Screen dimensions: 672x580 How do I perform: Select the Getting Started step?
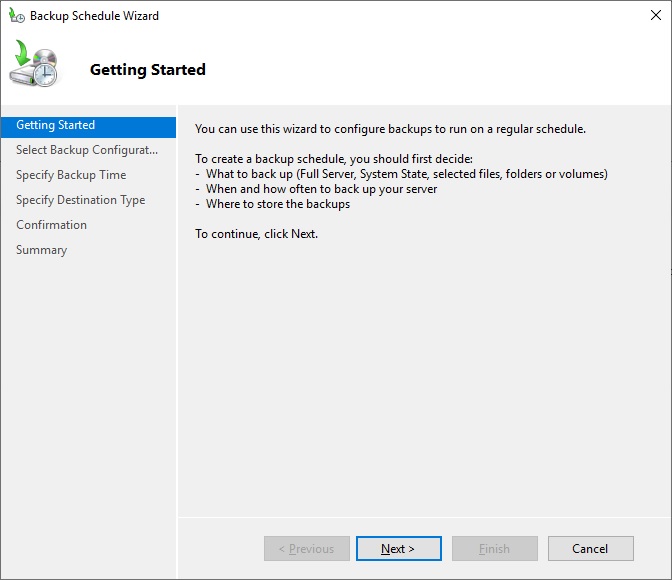[88, 127]
